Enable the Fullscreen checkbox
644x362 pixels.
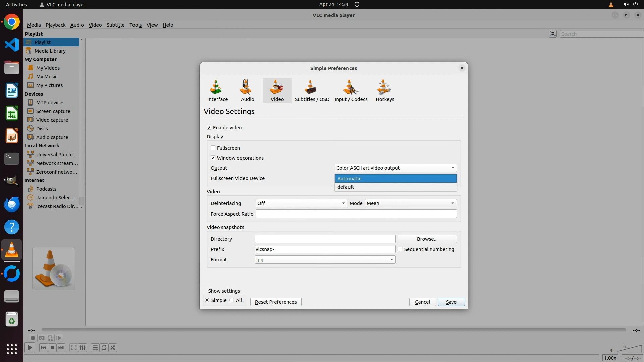(x=213, y=148)
